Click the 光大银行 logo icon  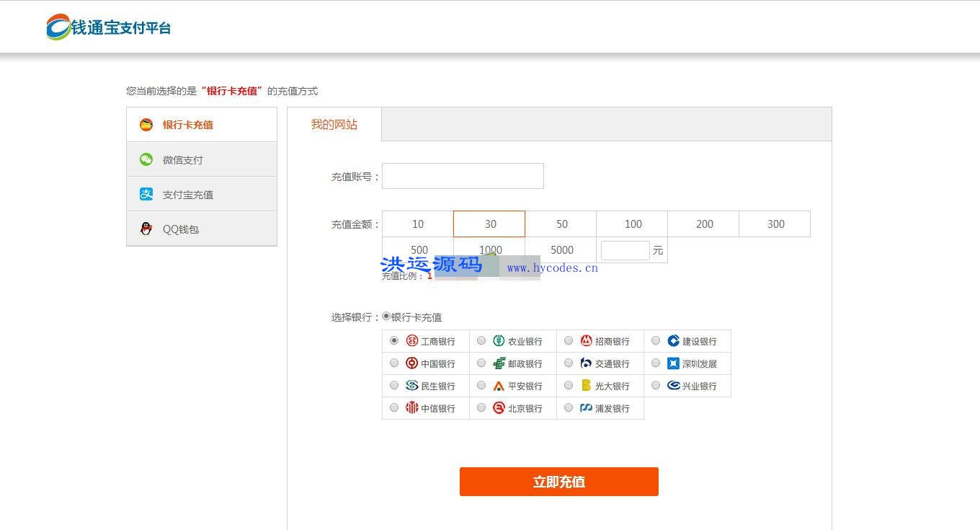(x=586, y=385)
